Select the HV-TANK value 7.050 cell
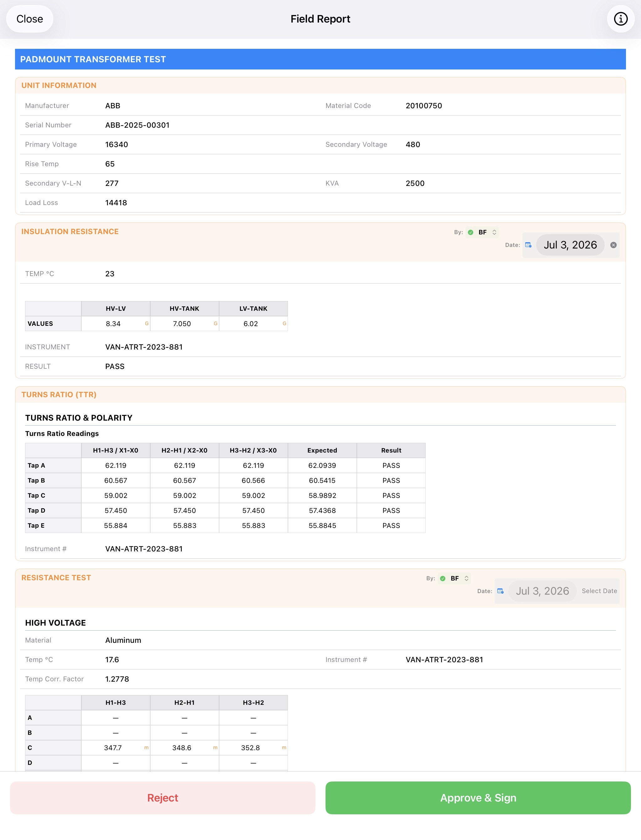This screenshot has width=641, height=840. pyautogui.click(x=185, y=324)
